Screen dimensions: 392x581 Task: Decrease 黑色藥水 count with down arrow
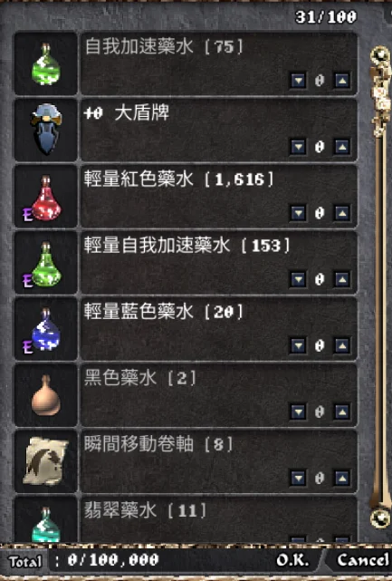[x=298, y=412]
